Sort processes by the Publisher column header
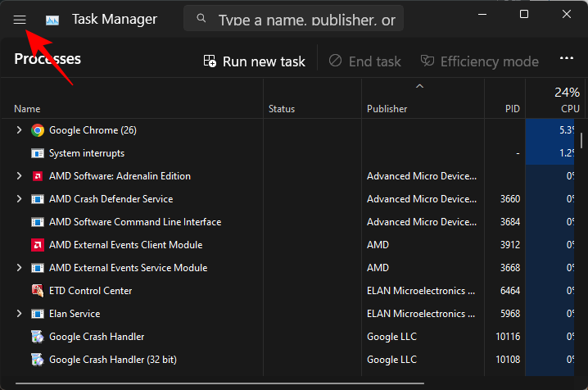The image size is (588, 390). (x=387, y=109)
